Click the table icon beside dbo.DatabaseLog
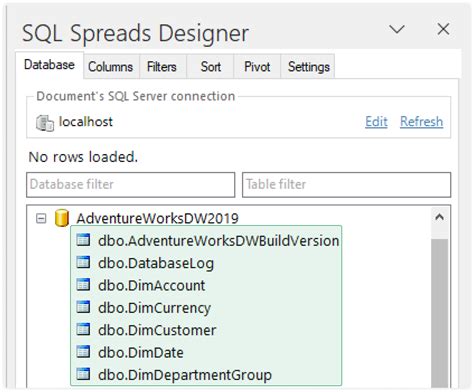Viewport: 474px width, 392px height. click(x=83, y=262)
